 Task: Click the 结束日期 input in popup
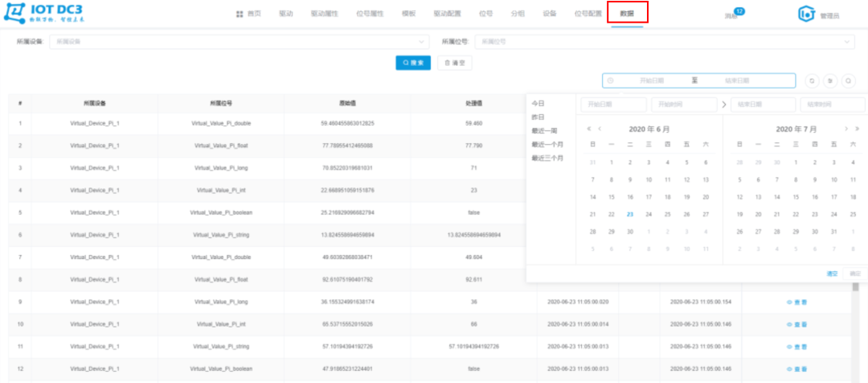(x=764, y=105)
